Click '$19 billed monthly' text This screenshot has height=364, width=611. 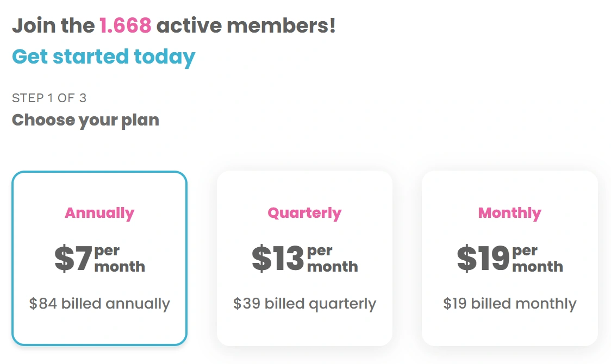pyautogui.click(x=509, y=303)
